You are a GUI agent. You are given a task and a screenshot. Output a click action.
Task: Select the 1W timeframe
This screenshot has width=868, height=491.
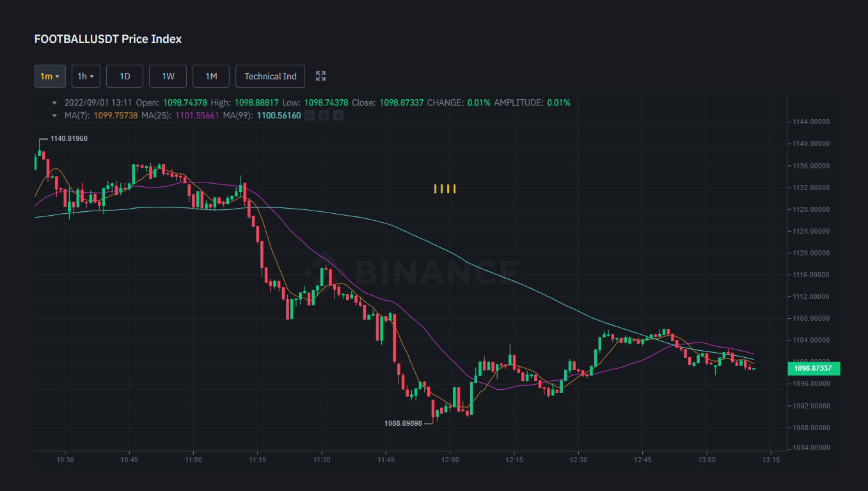coord(168,76)
